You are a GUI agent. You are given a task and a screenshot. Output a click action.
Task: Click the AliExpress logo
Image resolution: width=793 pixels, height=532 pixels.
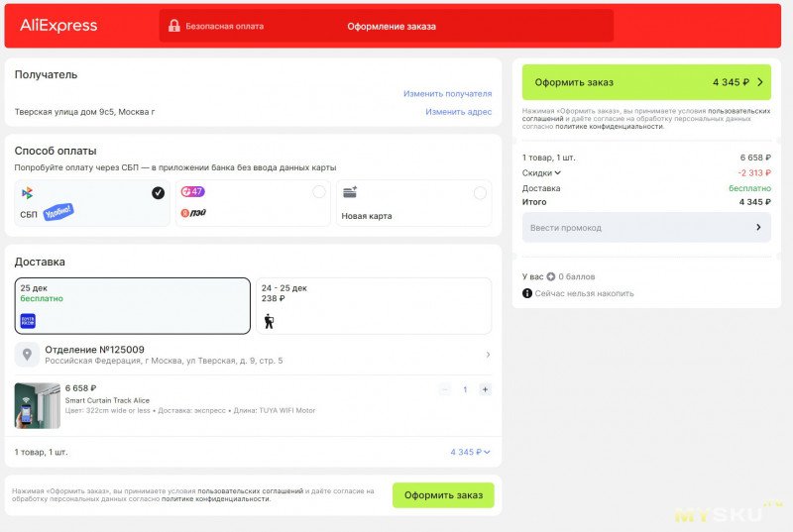tap(58, 26)
